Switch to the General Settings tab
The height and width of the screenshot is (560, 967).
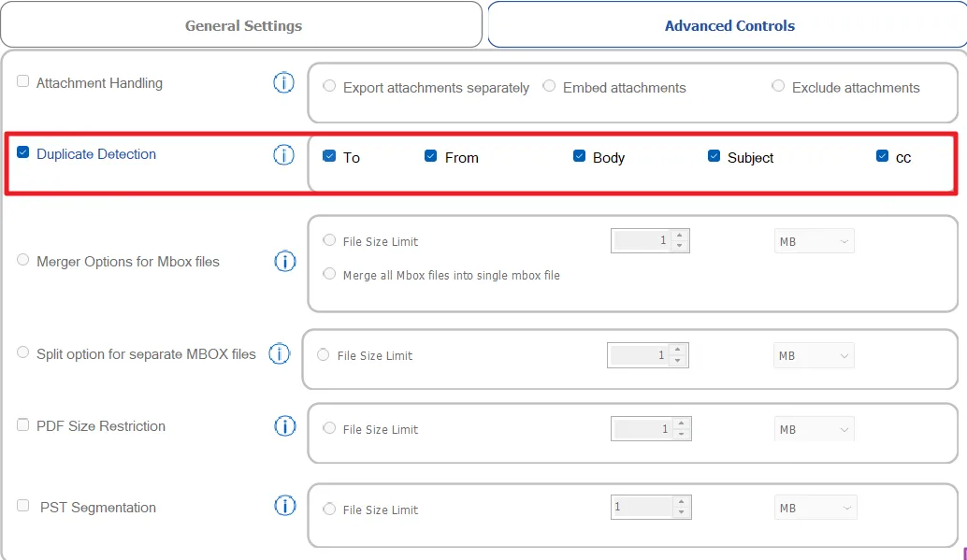pos(241,24)
